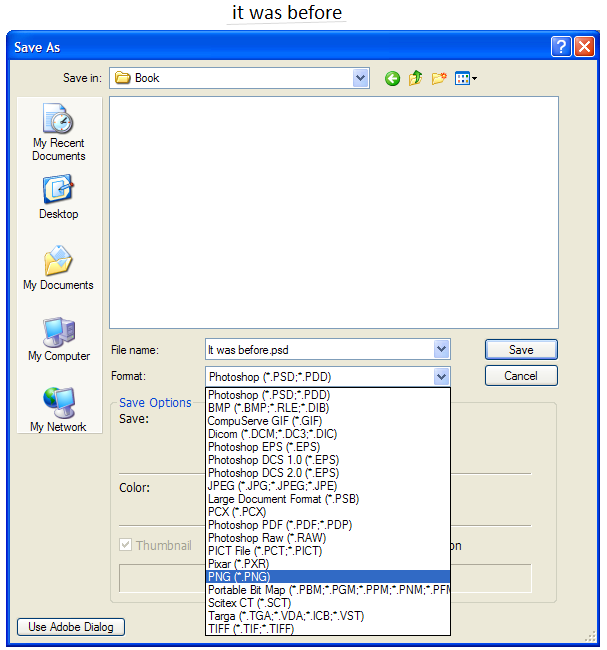Expand the Save in folder dropdown
This screenshot has width=607, height=650.
coord(360,78)
